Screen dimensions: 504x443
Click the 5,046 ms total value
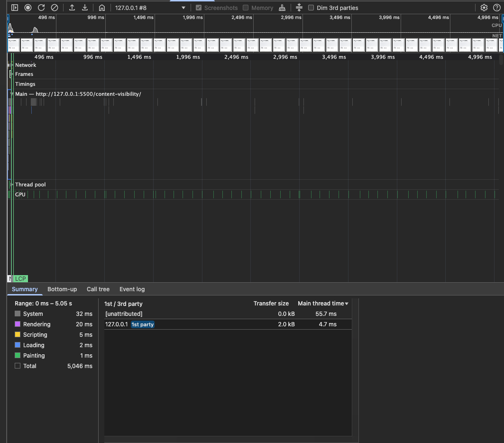[80, 366]
